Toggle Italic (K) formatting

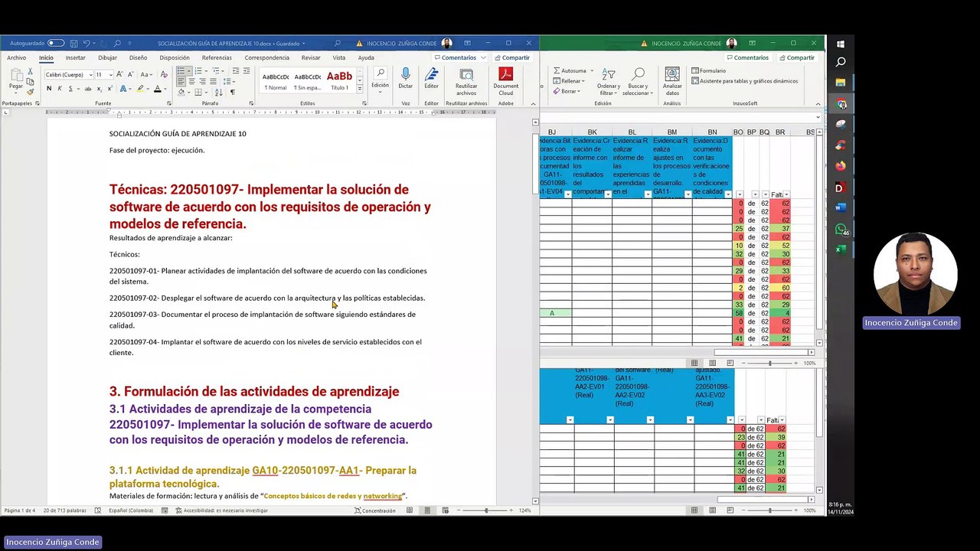tap(60, 89)
